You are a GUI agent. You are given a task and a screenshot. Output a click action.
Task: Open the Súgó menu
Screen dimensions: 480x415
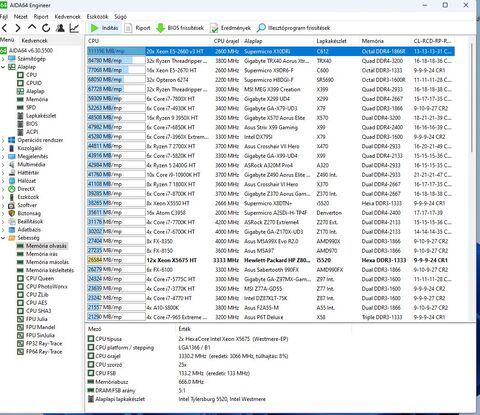coord(120,17)
